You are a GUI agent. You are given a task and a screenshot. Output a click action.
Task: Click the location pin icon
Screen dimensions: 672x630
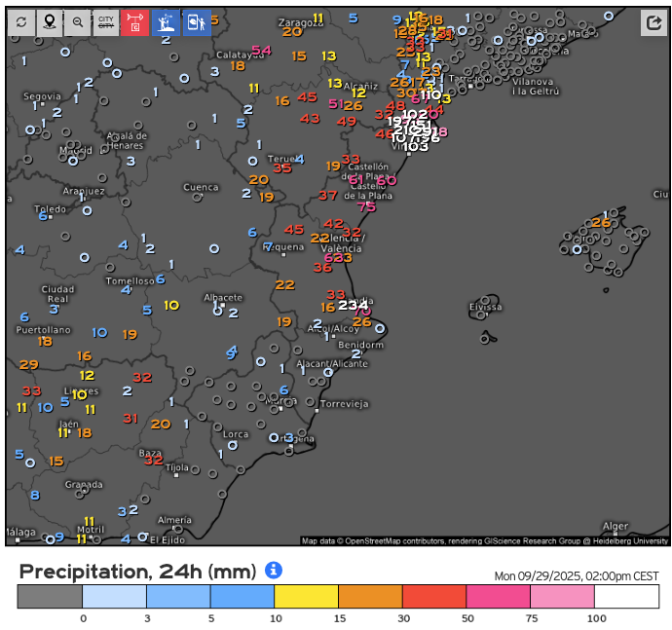(x=50, y=22)
